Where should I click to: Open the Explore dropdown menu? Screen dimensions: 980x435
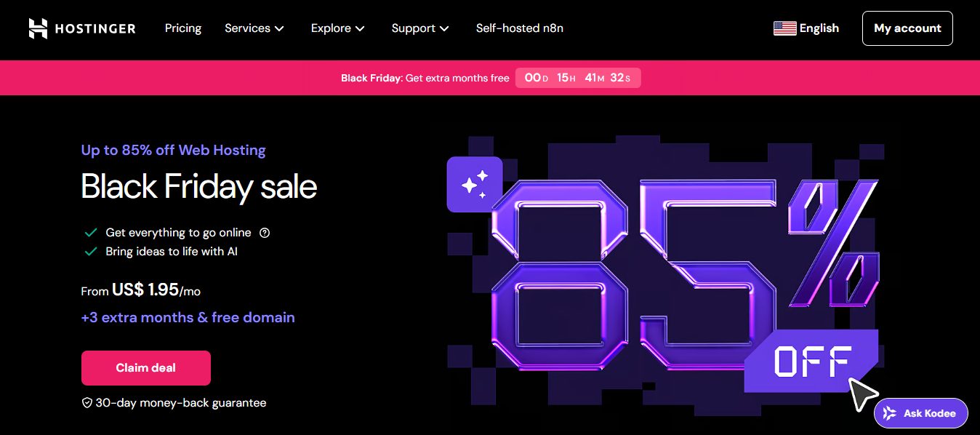click(x=337, y=28)
